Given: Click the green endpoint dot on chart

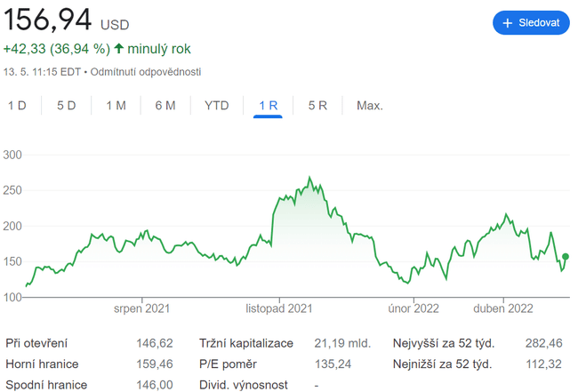Looking at the screenshot, I should [566, 257].
